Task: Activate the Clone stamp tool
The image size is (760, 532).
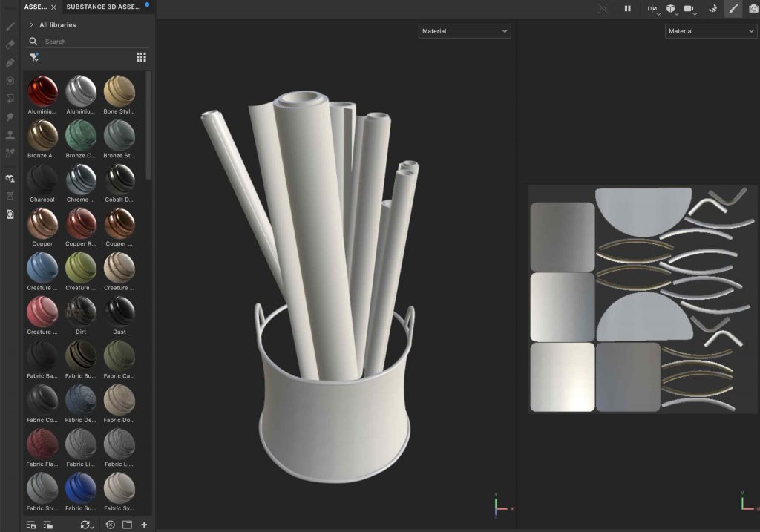Action: coord(10,135)
